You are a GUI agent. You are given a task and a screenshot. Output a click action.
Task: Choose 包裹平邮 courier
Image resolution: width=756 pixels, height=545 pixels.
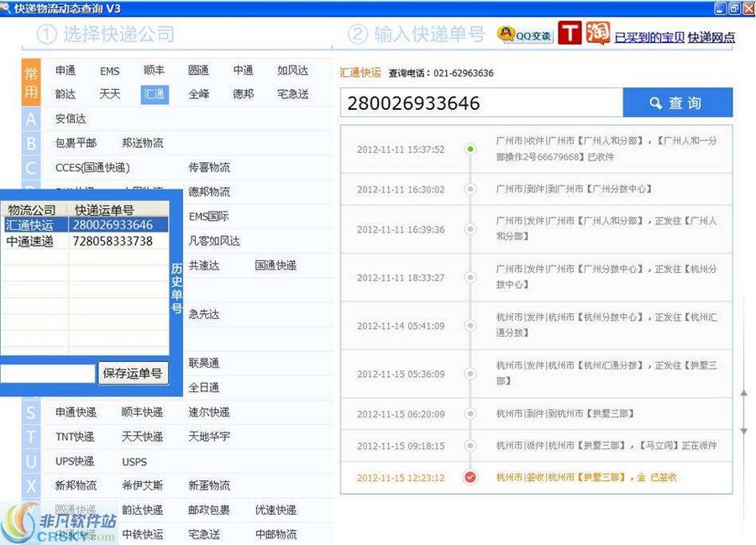click(x=76, y=143)
